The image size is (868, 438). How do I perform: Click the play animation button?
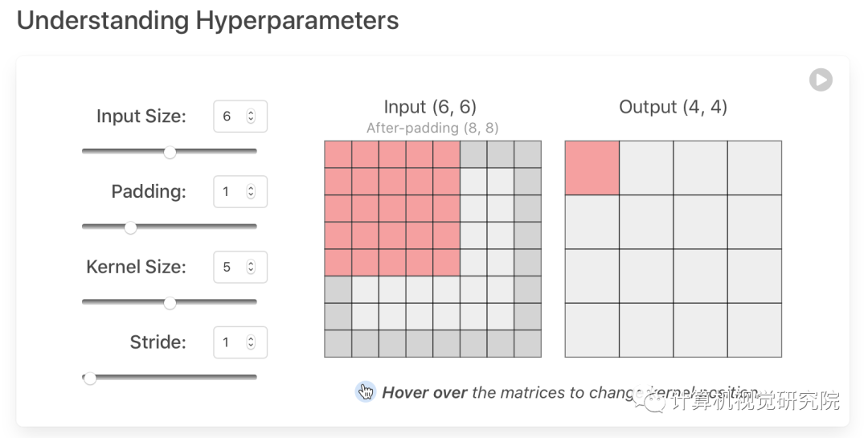click(x=821, y=80)
